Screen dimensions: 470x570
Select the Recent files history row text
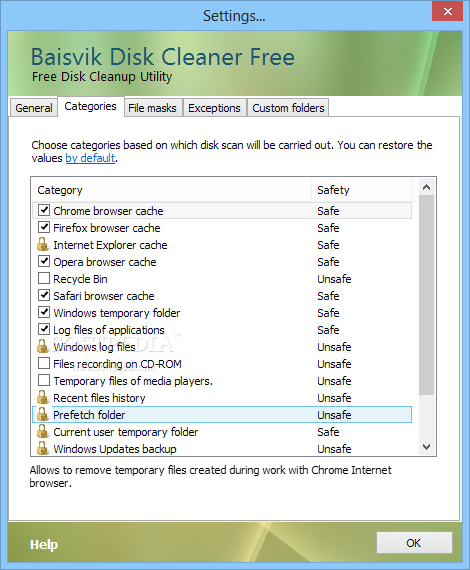click(x=99, y=398)
